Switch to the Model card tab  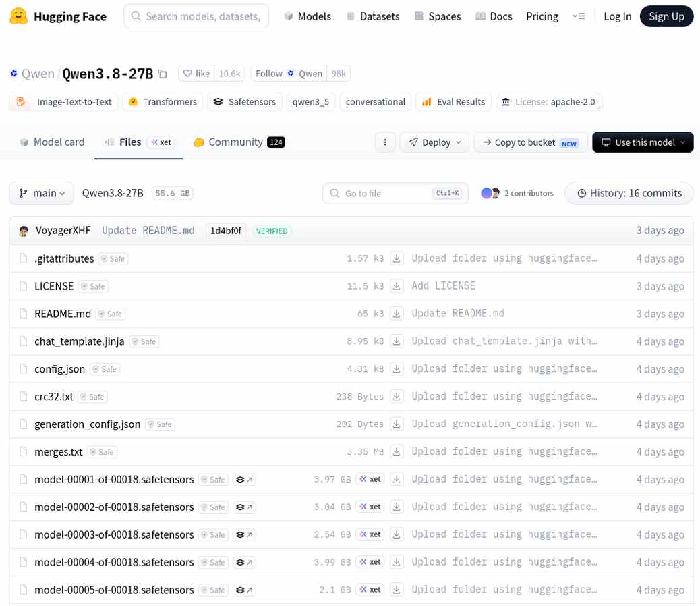tap(52, 142)
